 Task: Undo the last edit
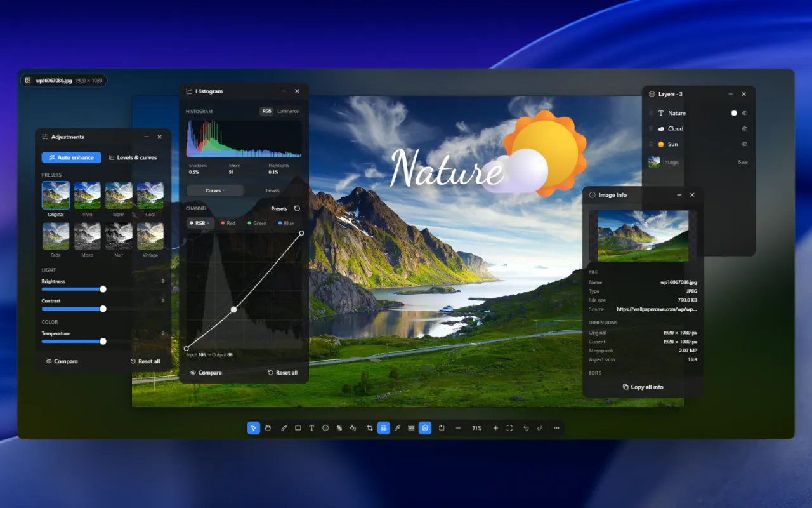click(x=526, y=428)
